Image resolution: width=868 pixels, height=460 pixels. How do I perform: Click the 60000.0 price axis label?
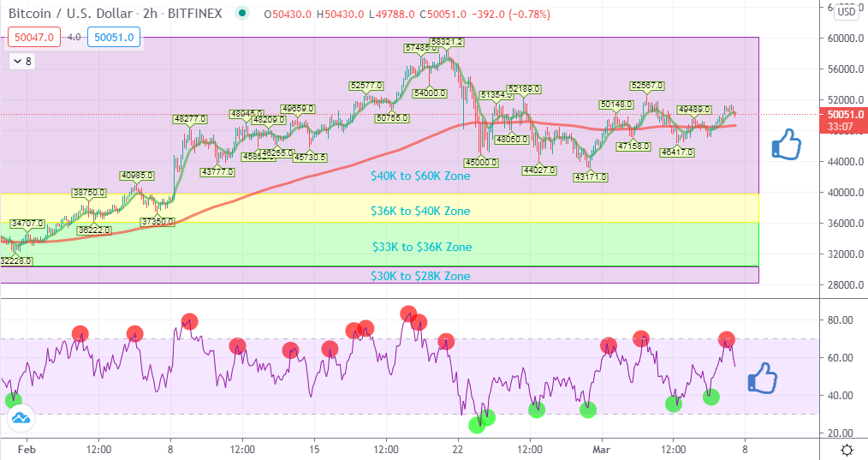845,39
